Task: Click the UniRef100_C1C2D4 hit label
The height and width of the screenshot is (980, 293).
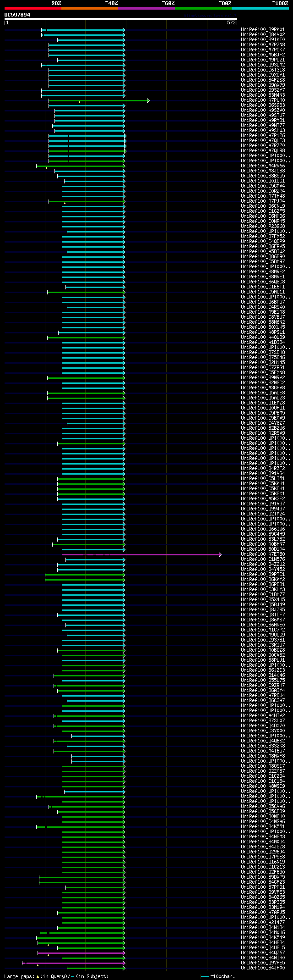Action: pos(263,776)
